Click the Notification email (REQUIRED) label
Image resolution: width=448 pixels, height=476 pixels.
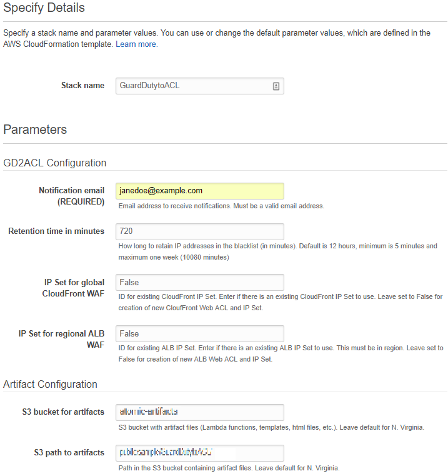[72, 196]
